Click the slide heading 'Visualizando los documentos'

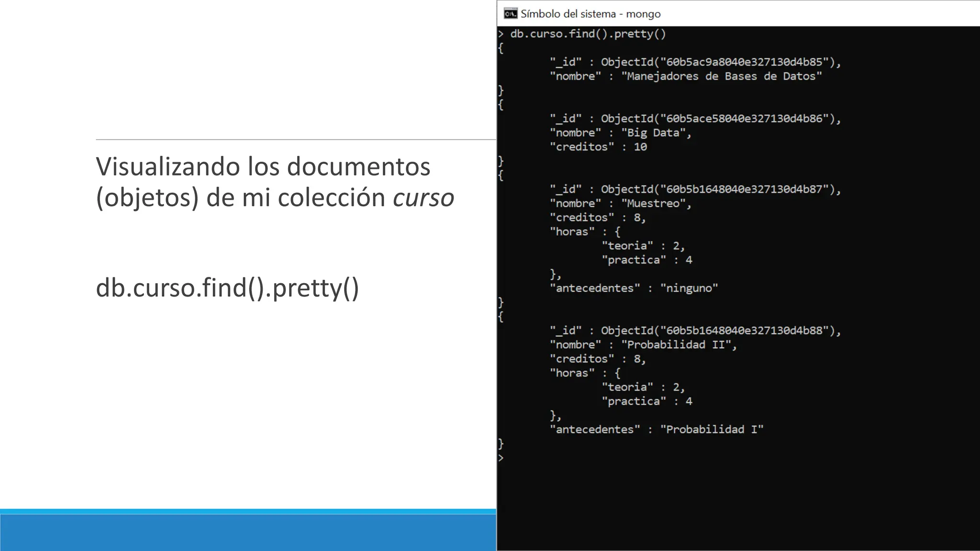263,167
